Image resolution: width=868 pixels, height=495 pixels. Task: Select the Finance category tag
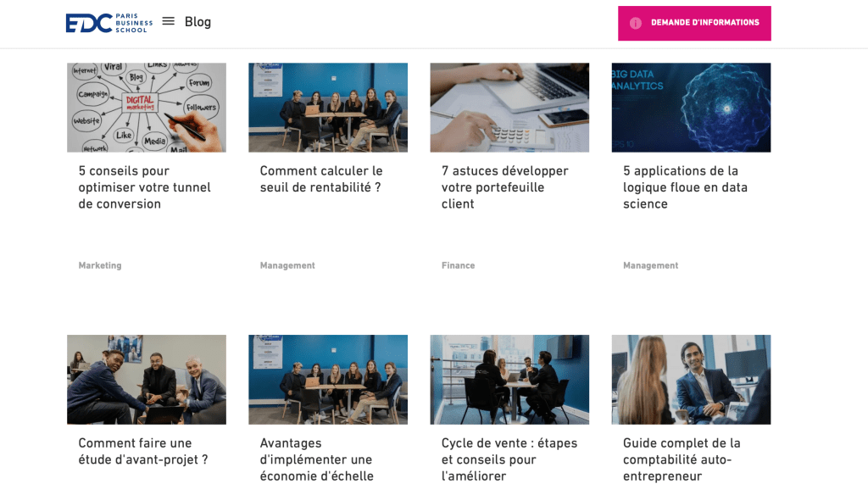(x=458, y=265)
